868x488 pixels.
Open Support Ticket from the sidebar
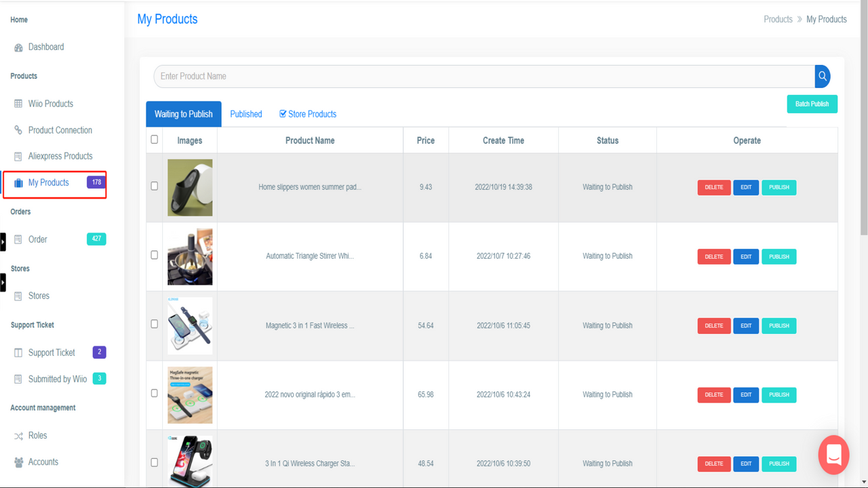pyautogui.click(x=51, y=352)
